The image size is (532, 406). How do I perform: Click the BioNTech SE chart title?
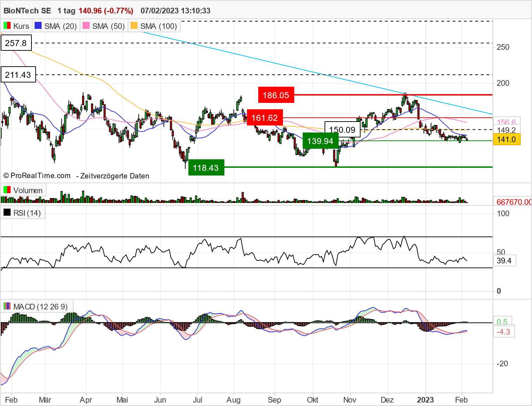(x=27, y=11)
